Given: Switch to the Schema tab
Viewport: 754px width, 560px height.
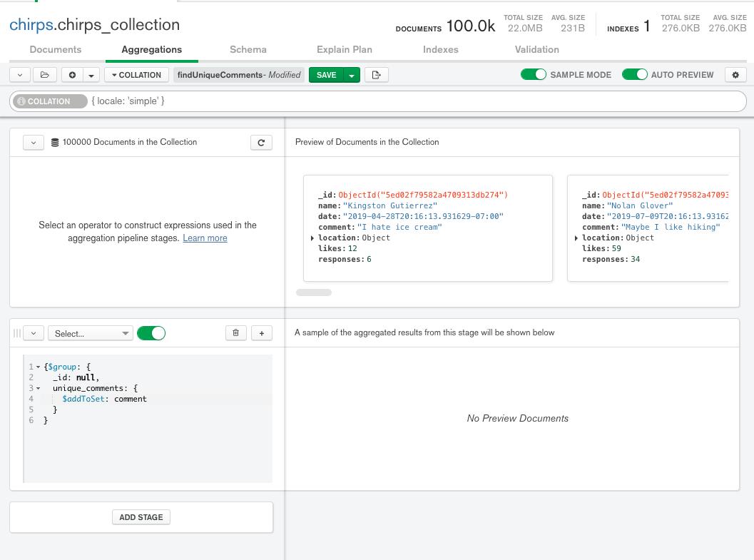Looking at the screenshot, I should click(248, 50).
